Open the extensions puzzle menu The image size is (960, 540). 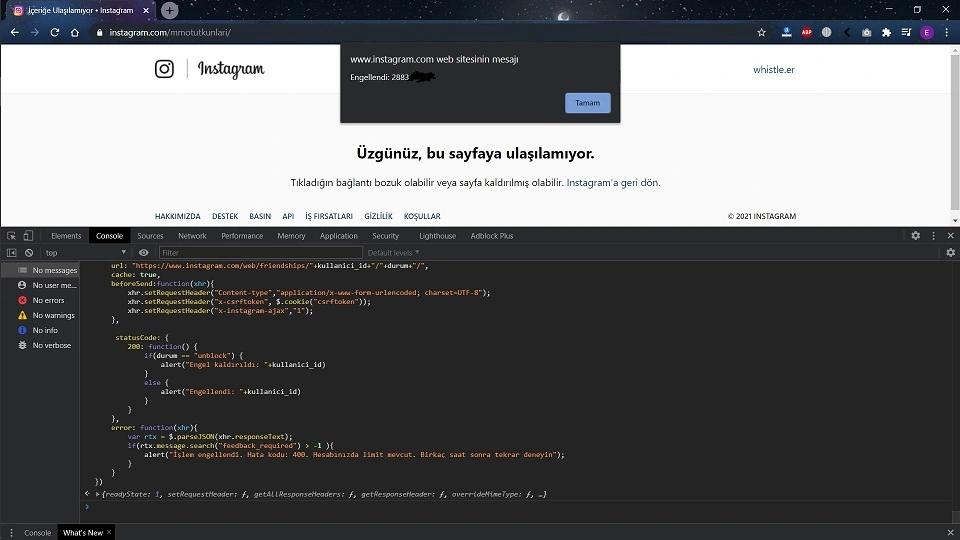(886, 32)
